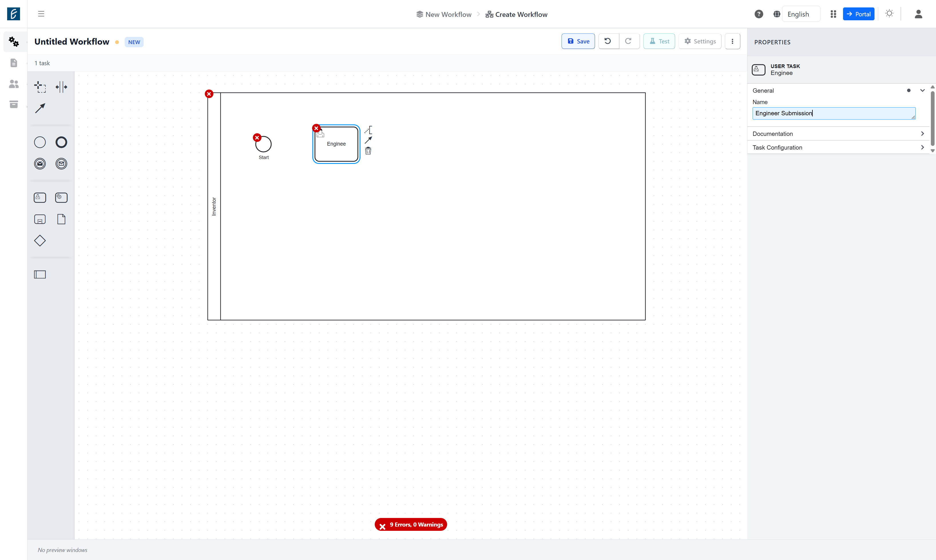Click the '1 task' counter text

pyautogui.click(x=42, y=63)
